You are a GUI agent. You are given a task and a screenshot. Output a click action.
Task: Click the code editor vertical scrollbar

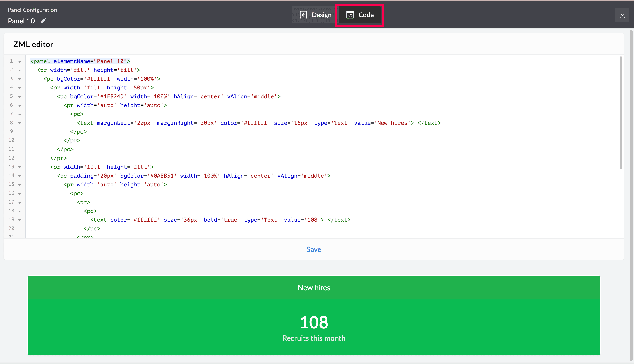(621, 112)
